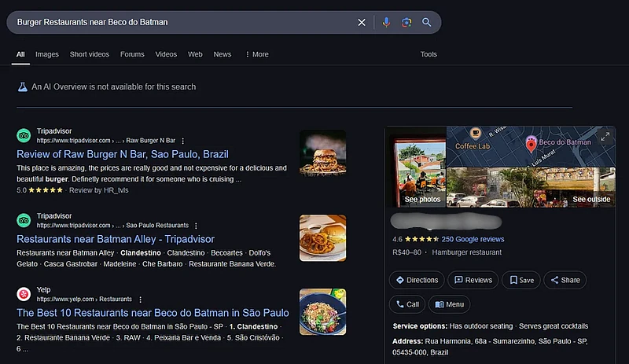629x364 pixels.
Task: Click the See outside street view thumbnail
Action: [531, 187]
